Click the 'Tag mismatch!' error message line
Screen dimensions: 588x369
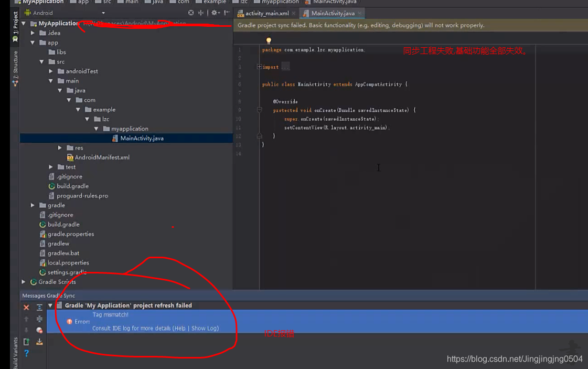(x=110, y=314)
